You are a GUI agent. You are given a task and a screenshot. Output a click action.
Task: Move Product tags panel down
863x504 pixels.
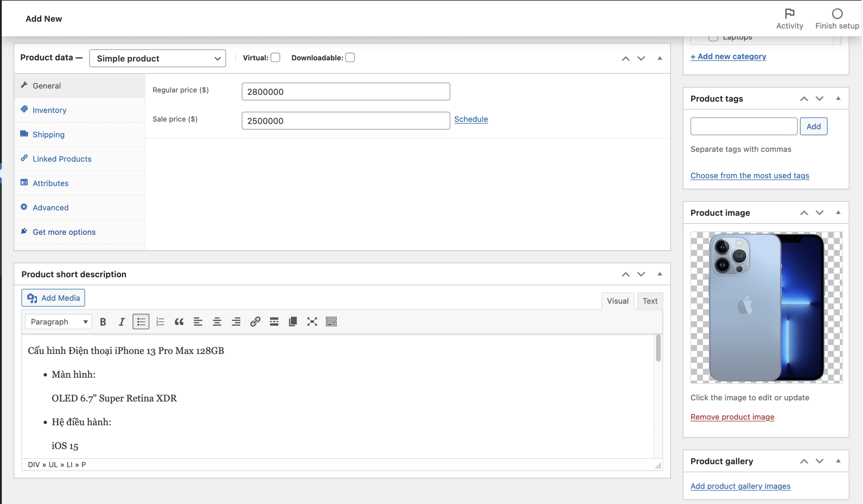[820, 99]
